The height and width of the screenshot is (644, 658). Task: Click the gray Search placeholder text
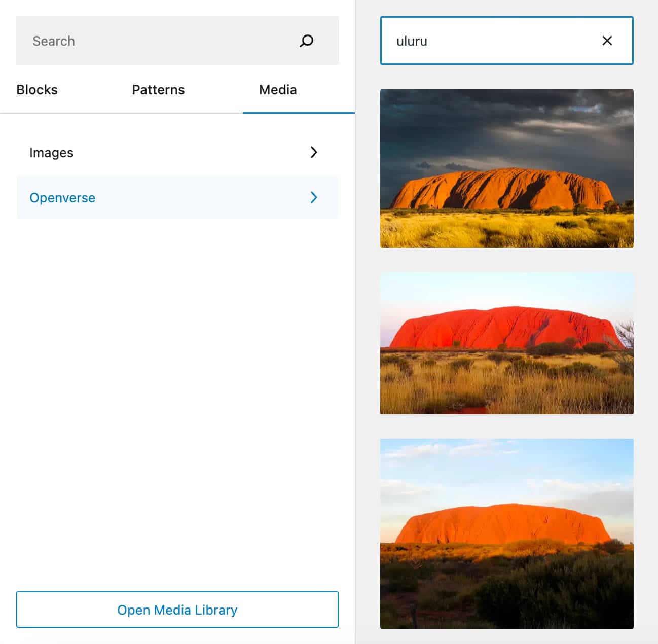tap(54, 41)
